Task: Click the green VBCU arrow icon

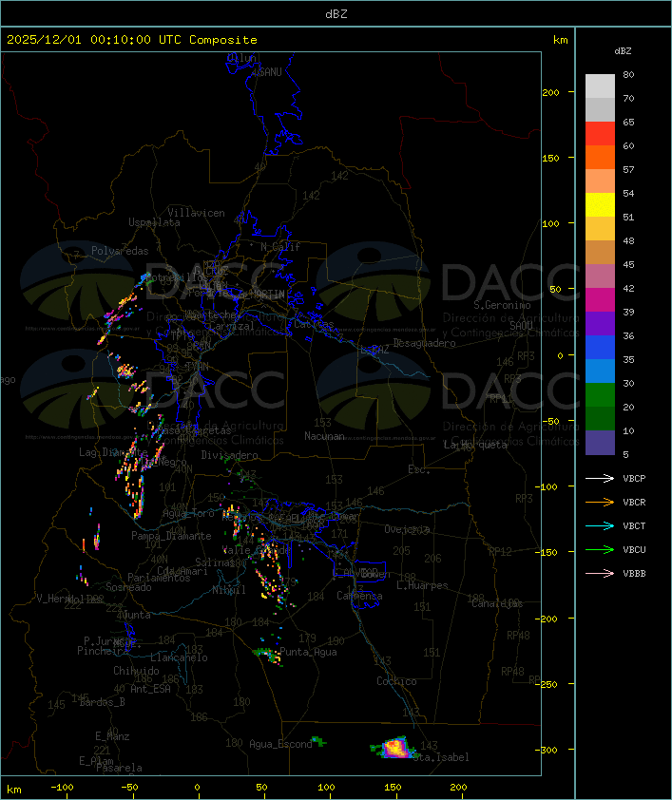Action: click(x=600, y=549)
